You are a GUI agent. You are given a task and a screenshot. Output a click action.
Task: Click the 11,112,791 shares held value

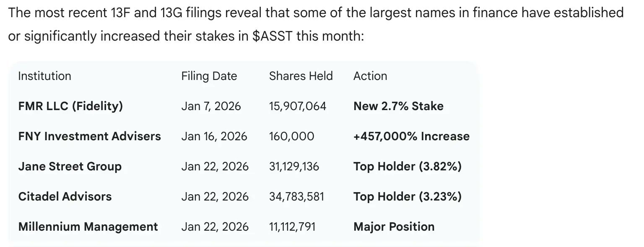[292, 227]
